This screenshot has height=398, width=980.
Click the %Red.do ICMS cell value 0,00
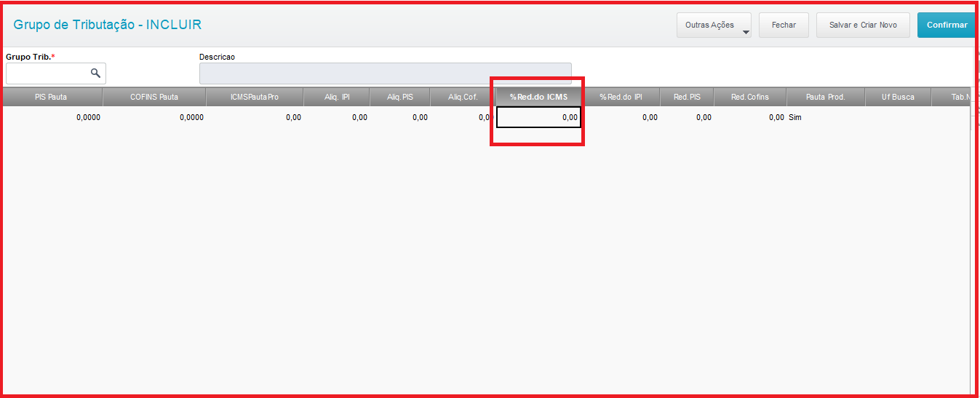point(539,117)
